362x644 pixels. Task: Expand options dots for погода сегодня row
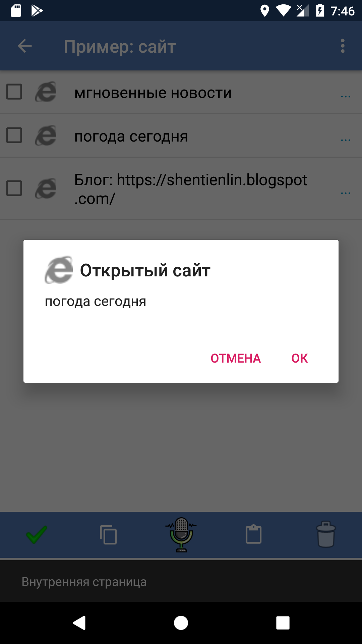[x=346, y=140]
